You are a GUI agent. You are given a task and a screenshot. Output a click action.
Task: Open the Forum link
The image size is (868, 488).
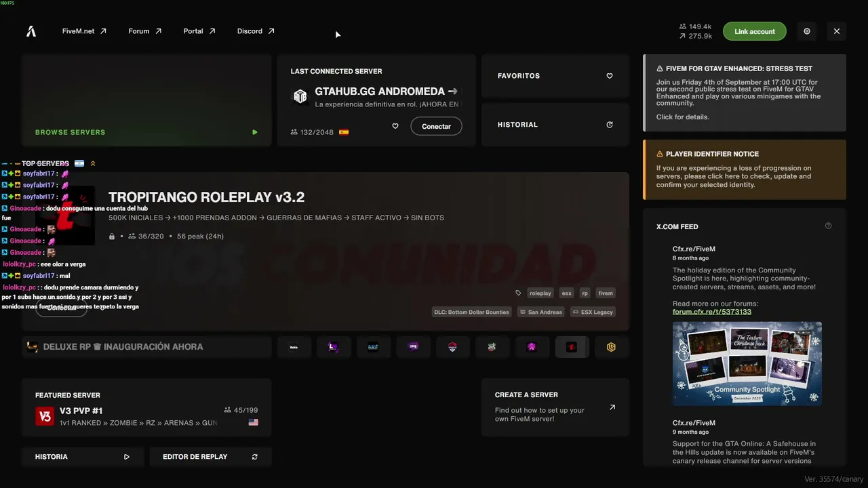click(x=145, y=31)
